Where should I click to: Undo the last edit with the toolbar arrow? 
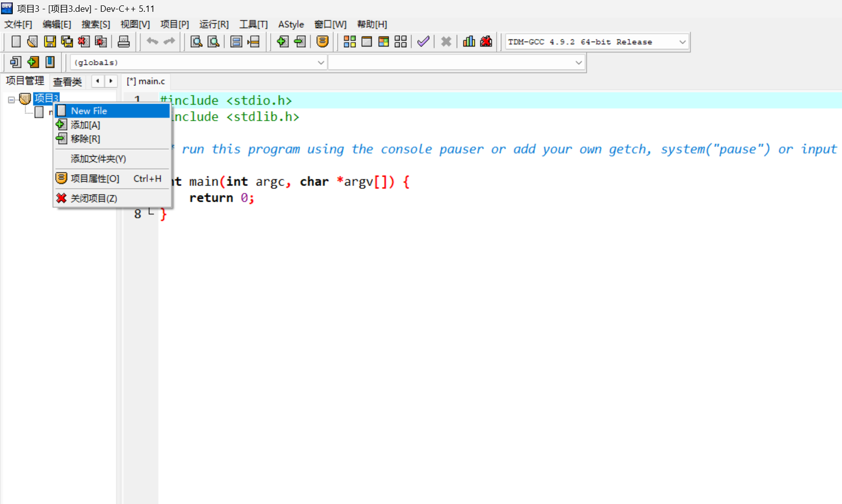[x=152, y=42]
